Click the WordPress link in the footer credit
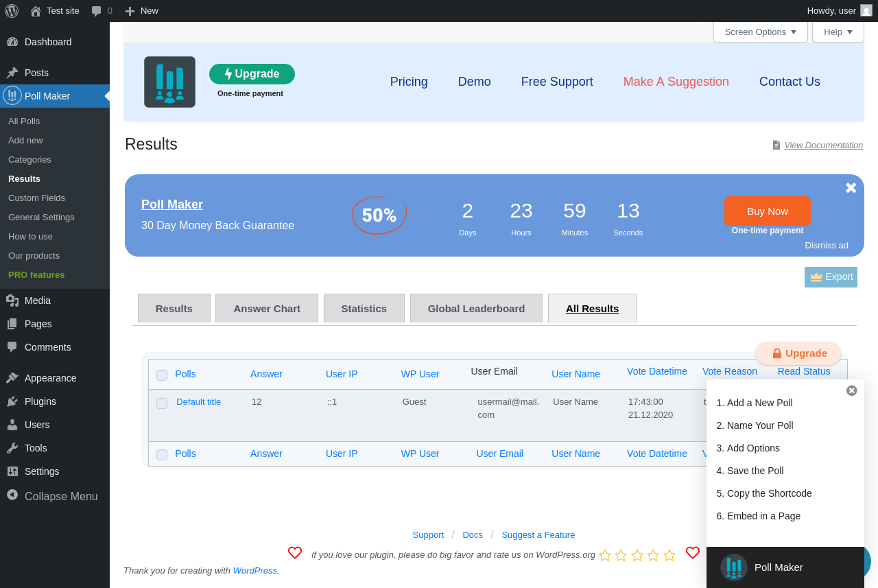The image size is (878, 588). (x=255, y=570)
